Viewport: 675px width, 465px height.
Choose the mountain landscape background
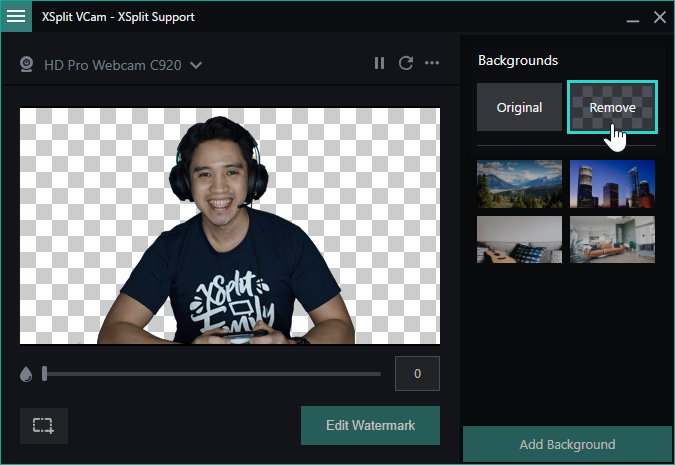[x=519, y=184]
